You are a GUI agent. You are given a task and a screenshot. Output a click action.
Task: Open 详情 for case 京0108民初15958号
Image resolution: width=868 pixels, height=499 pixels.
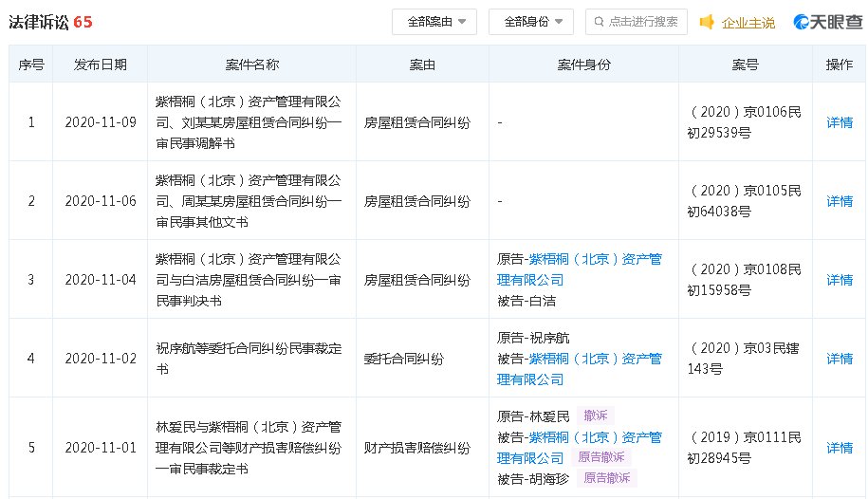point(840,280)
